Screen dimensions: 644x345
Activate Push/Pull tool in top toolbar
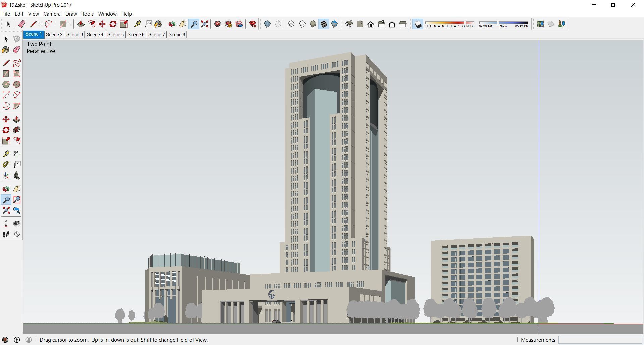(80, 24)
